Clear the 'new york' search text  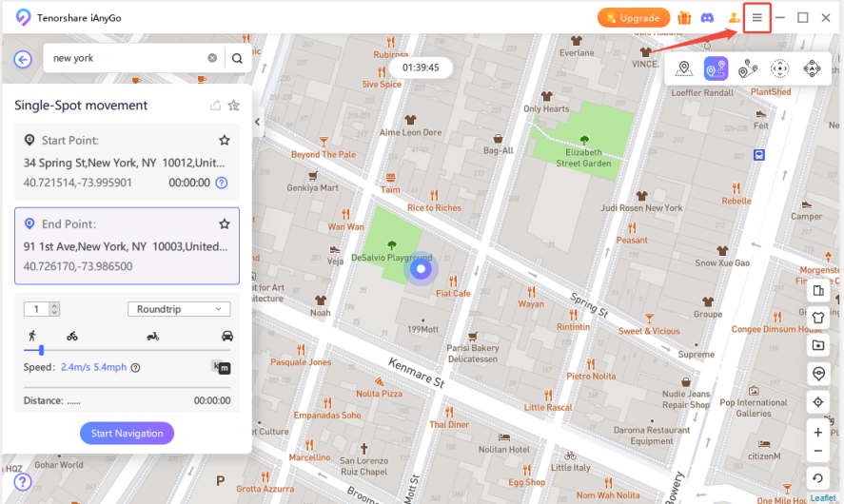pyautogui.click(x=212, y=59)
